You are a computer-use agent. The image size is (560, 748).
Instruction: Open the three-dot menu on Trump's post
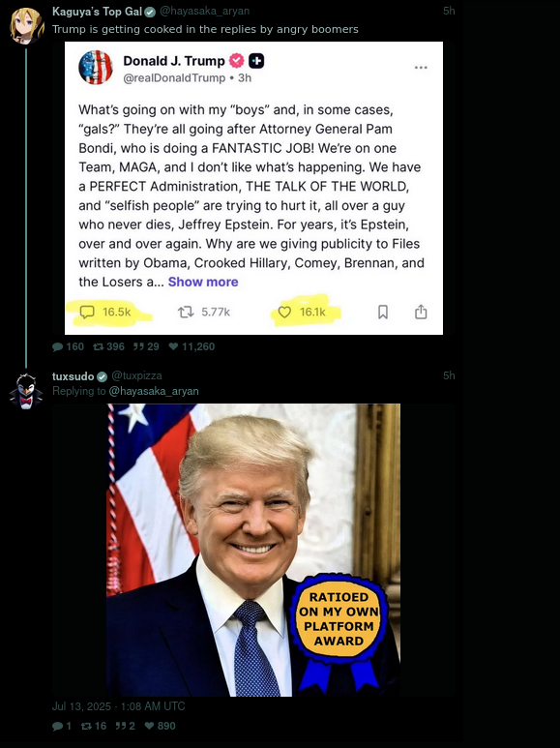click(421, 68)
